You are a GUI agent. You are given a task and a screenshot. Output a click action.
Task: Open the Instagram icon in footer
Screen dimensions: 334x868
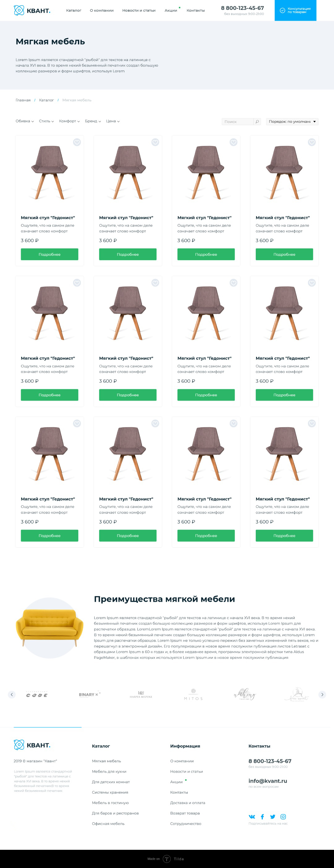tap(283, 817)
